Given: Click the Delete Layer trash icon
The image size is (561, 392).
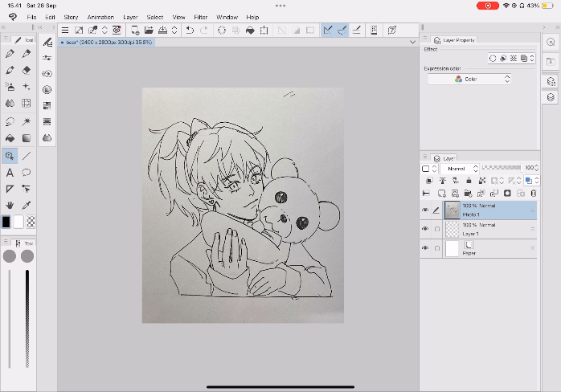Looking at the screenshot, I should tap(534, 194).
